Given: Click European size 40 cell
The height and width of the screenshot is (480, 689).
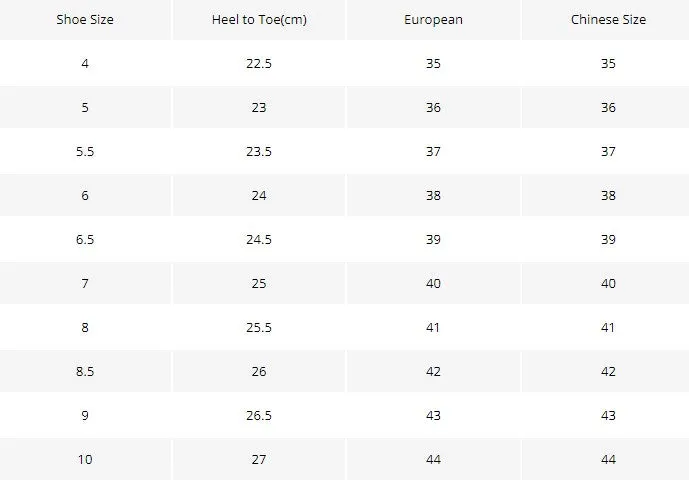Looking at the screenshot, I should click(x=434, y=284).
